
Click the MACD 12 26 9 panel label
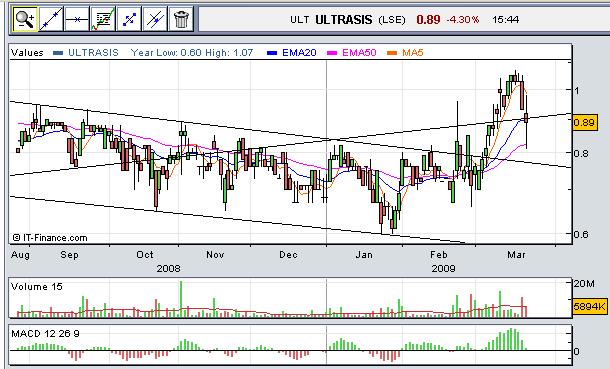click(x=45, y=334)
